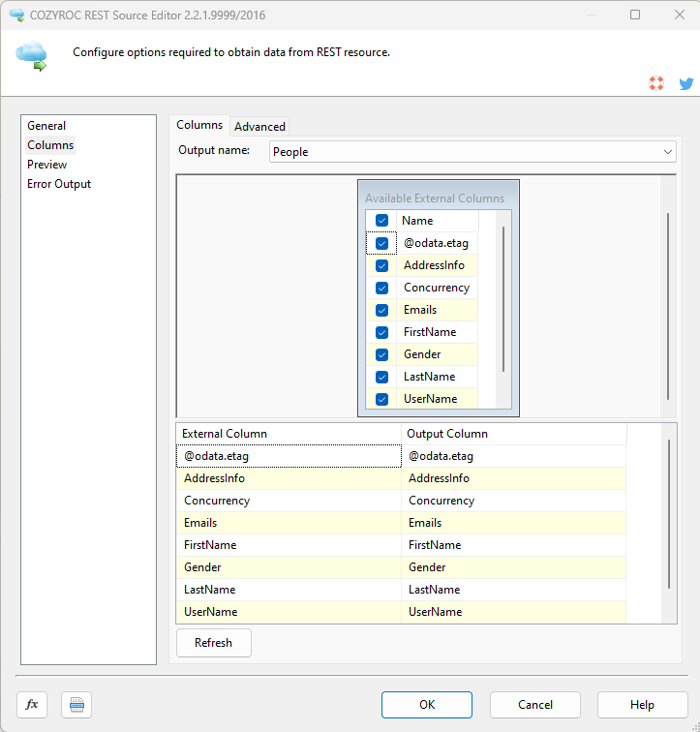Open the Error Output page
Screen dimensions: 700x732
59,184
